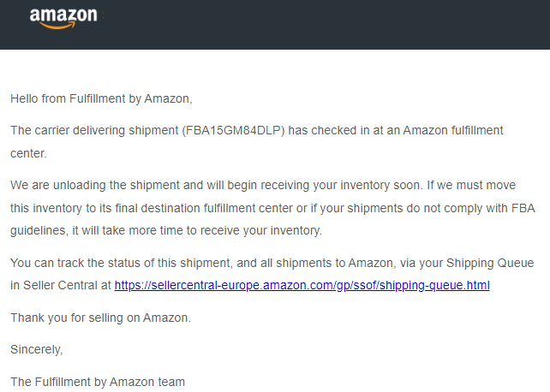Click the word 'center.' ending the first paragraph
This screenshot has height=392, width=550.
click(x=28, y=153)
